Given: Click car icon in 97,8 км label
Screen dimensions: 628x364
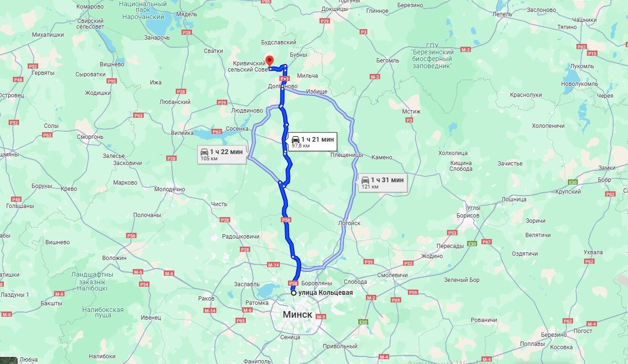Looking at the screenshot, I should pos(296,139).
